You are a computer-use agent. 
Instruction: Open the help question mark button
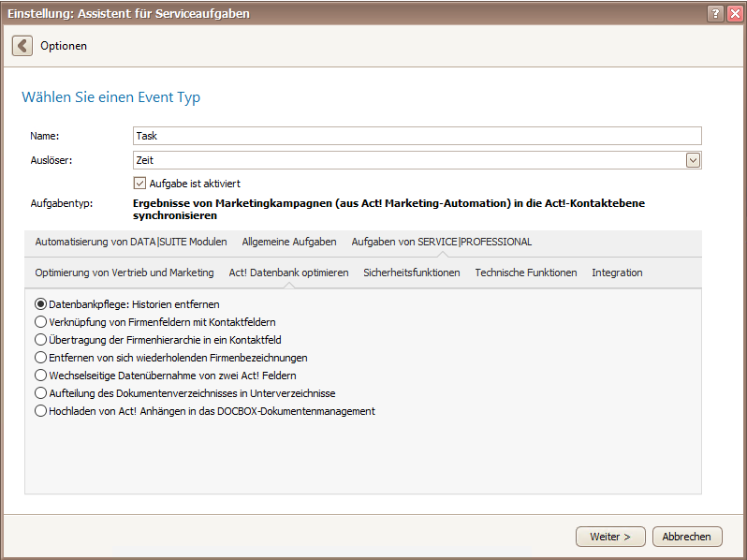pyautogui.click(x=715, y=13)
